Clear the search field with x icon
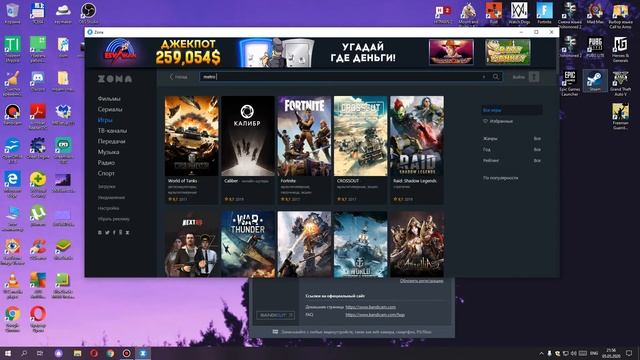The width and height of the screenshot is (640, 360). 484,77
